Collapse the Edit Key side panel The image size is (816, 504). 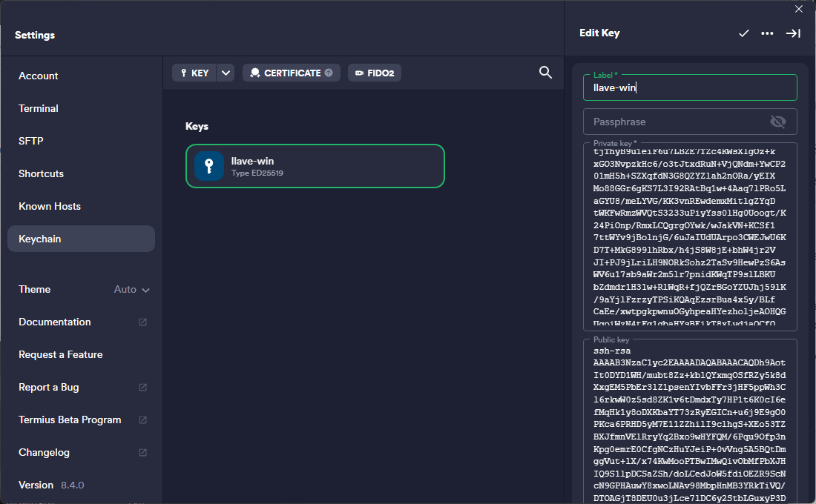click(793, 33)
